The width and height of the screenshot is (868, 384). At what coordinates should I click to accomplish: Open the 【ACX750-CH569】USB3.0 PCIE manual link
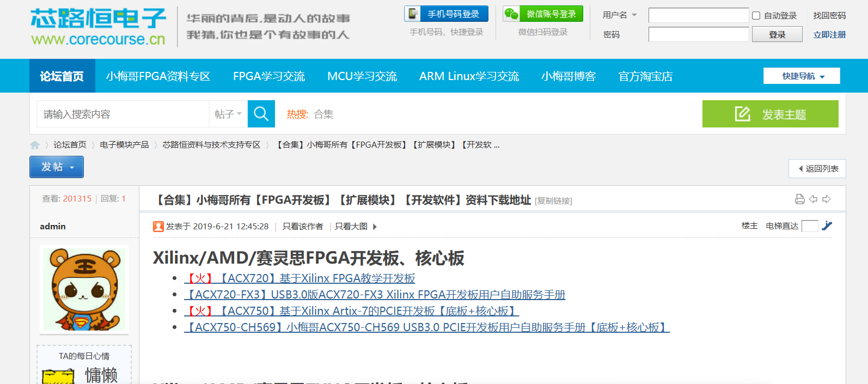point(427,327)
